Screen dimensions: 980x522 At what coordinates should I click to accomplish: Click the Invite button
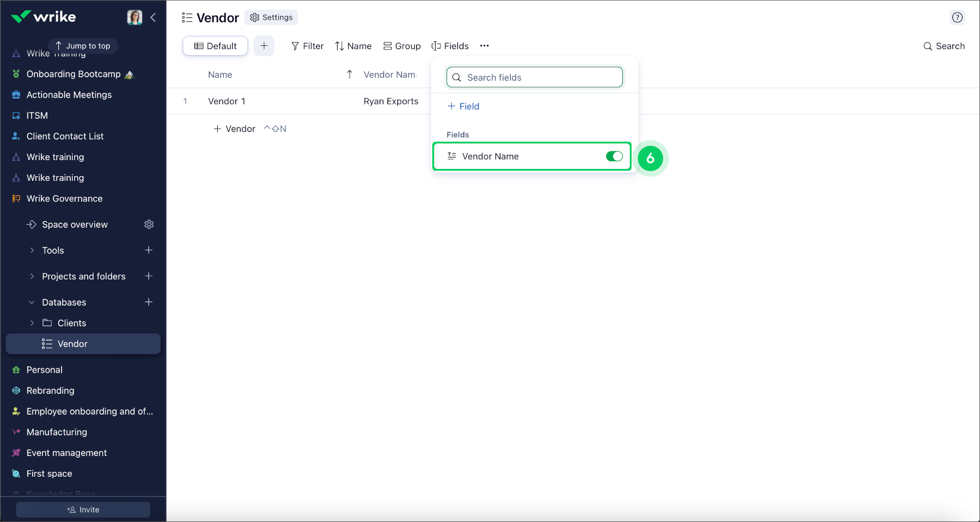coord(83,509)
